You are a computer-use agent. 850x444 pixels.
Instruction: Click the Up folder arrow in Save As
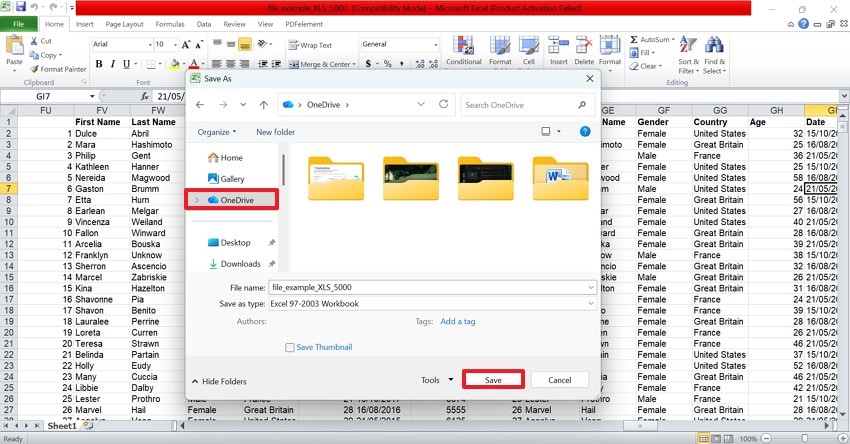(x=263, y=105)
